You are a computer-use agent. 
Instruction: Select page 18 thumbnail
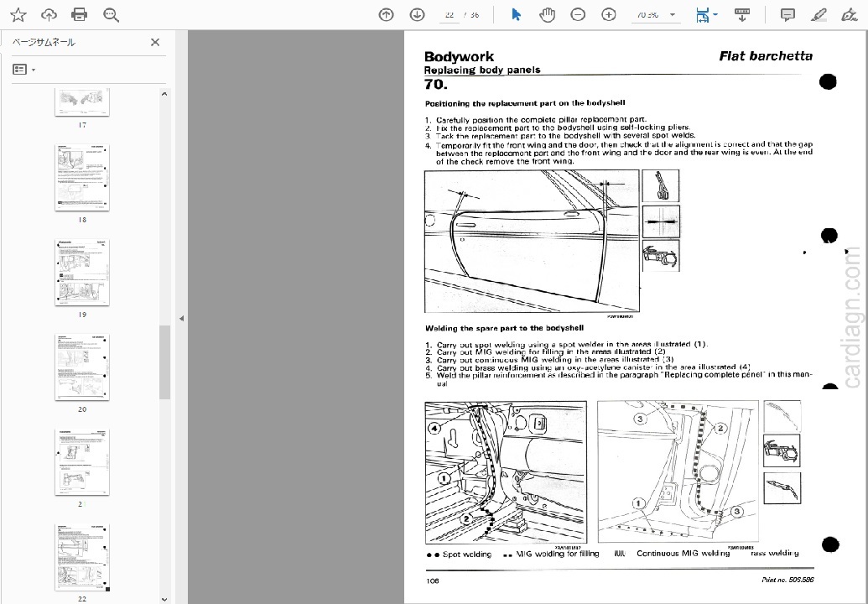(82, 178)
